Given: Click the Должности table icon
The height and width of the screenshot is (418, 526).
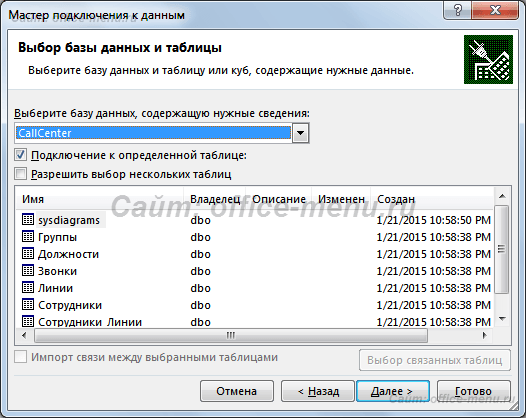Looking at the screenshot, I should (x=28, y=254).
